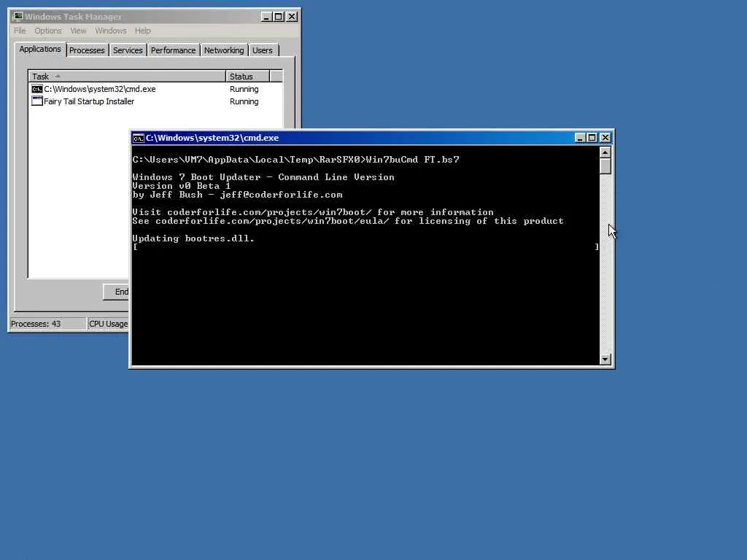Sort applications by Status column header
747x560 pixels.
pyautogui.click(x=248, y=76)
